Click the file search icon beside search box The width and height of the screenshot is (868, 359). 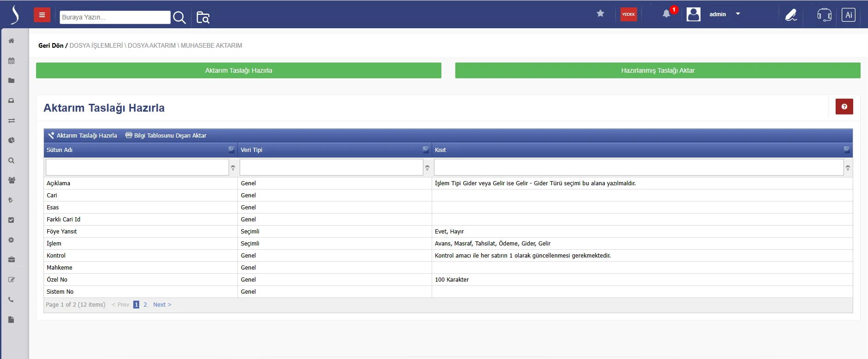click(x=203, y=18)
